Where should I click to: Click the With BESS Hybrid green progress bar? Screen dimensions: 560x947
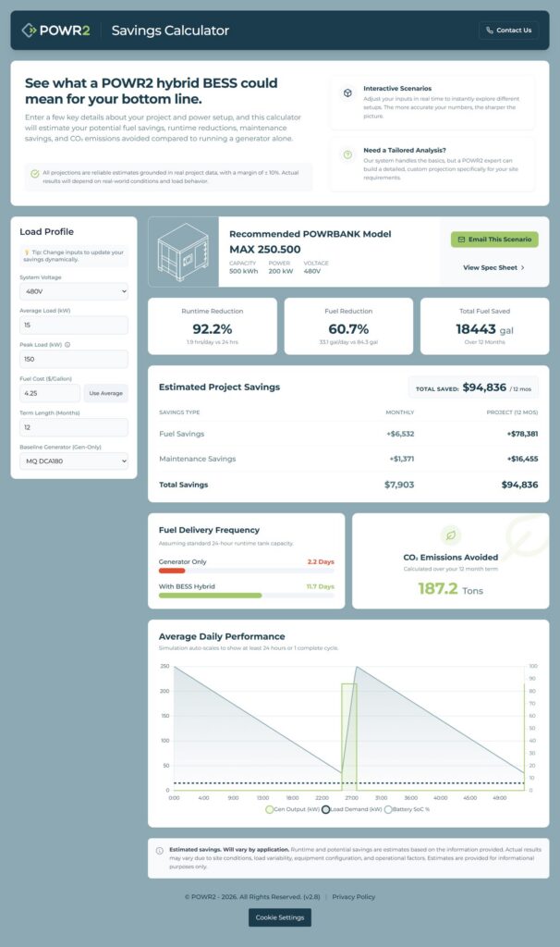coord(210,596)
